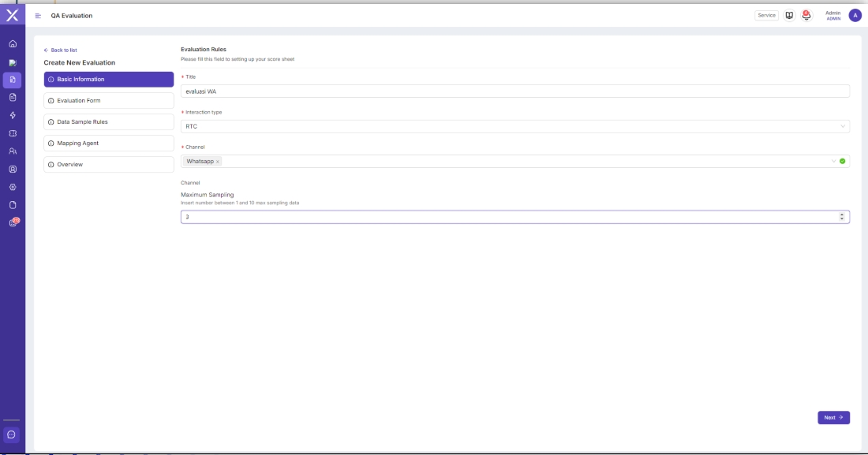Click the Next button
Screen dimensions: 868x455
833,418
